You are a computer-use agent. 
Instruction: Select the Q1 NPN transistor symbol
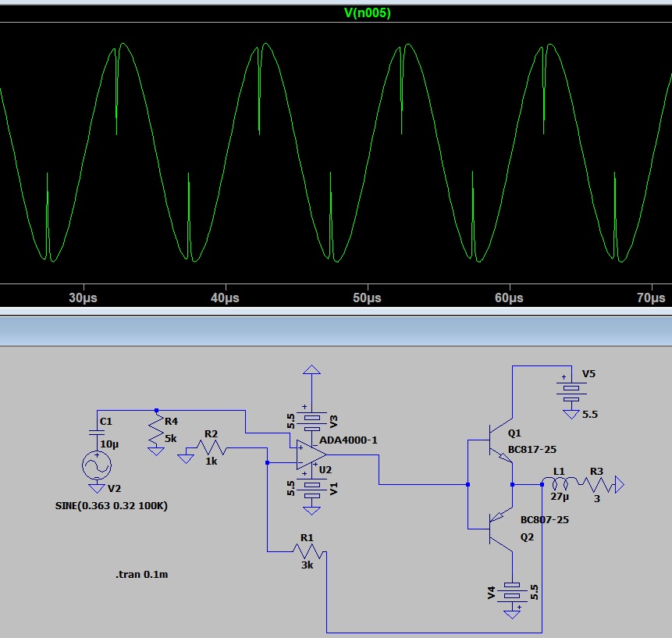(x=500, y=440)
